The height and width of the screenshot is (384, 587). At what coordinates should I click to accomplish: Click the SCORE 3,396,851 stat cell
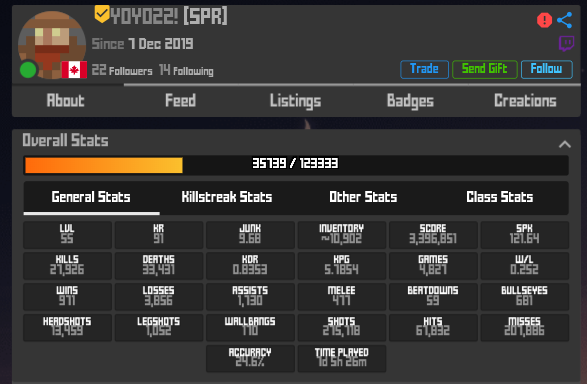click(433, 235)
